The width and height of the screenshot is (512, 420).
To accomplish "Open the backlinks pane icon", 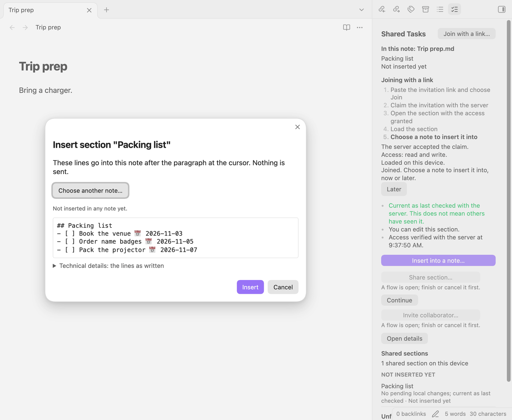I will click(382, 9).
